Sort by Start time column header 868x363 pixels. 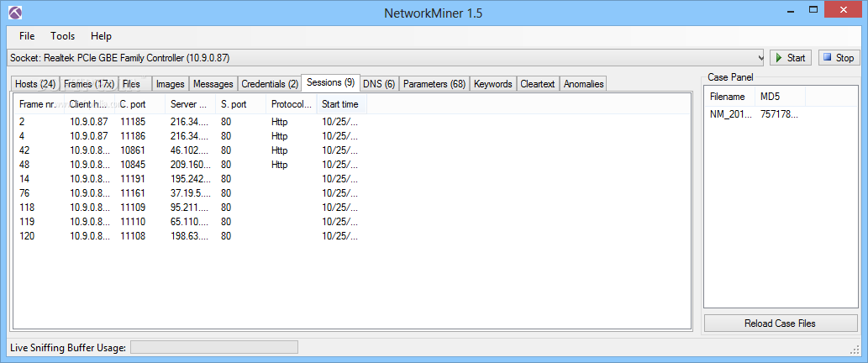341,104
